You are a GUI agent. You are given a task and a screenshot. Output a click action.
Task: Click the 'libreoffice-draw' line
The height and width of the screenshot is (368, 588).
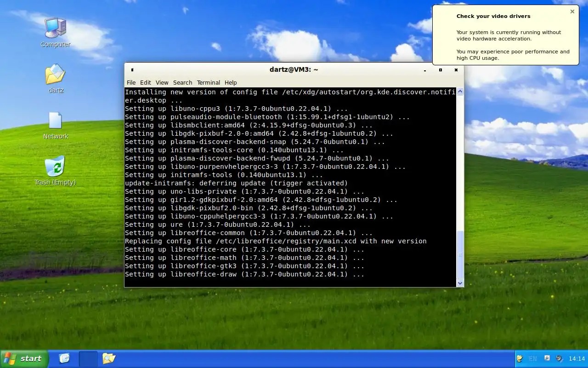(245, 274)
